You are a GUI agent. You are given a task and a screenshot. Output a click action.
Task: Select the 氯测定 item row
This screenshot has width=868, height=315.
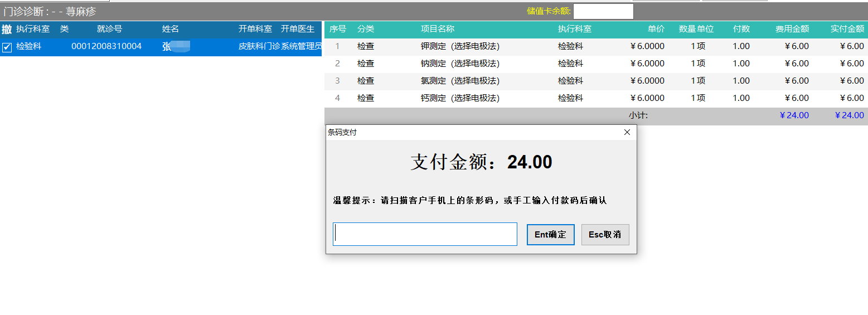[x=460, y=81]
